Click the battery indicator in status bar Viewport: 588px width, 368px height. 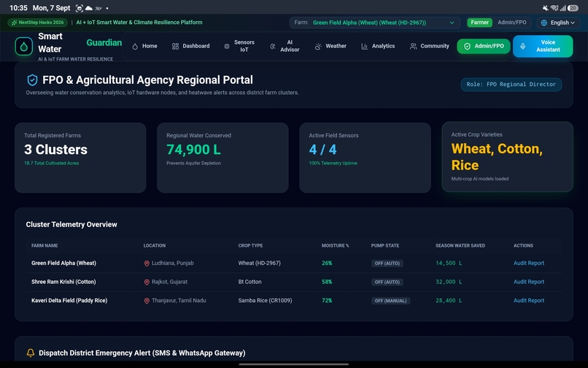point(573,8)
